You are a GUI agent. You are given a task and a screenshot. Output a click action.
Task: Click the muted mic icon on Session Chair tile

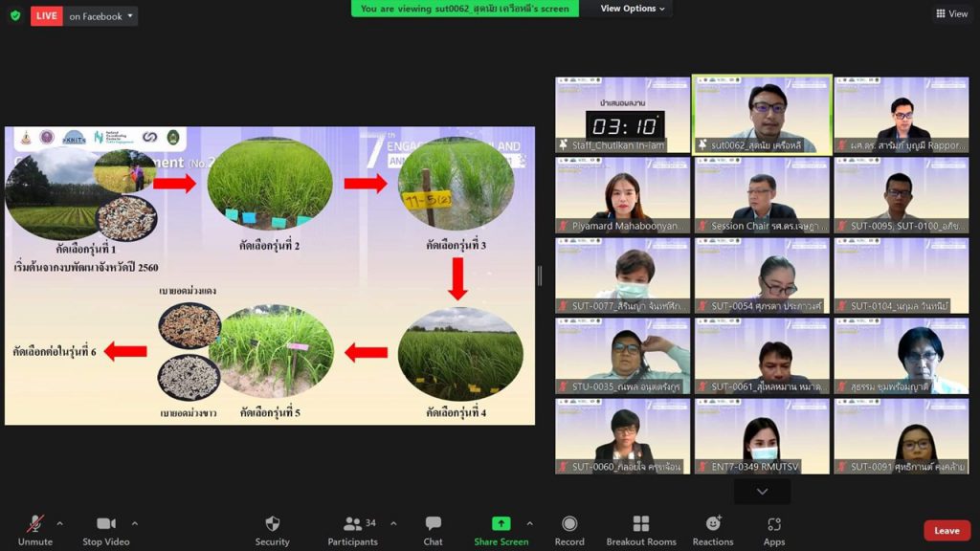(702, 226)
